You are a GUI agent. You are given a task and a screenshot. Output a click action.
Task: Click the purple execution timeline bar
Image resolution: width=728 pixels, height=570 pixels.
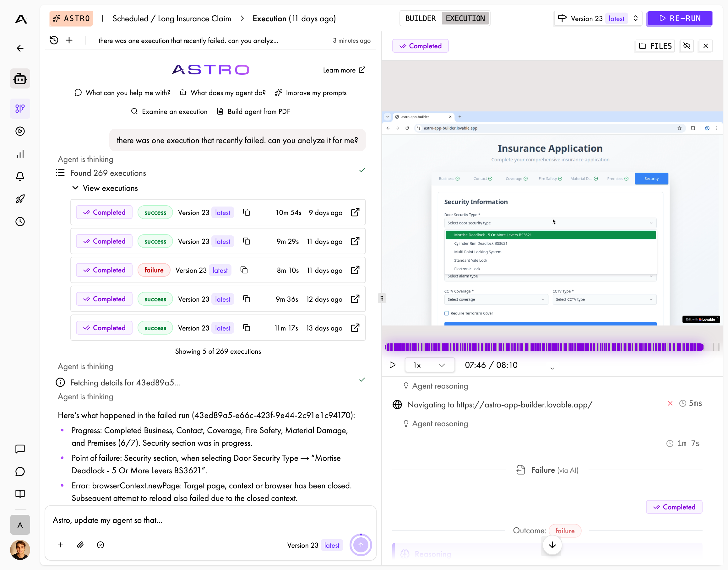[x=544, y=347]
